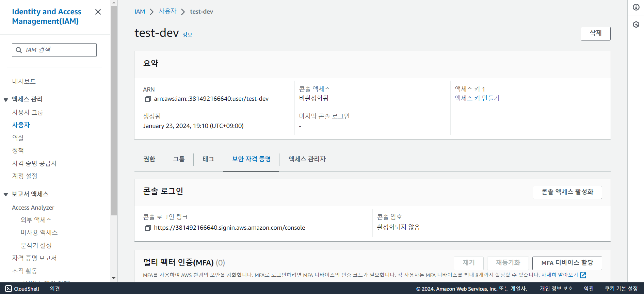Click the sidebar vertical scrollbar thumb
The image size is (644, 294).
point(114,110)
